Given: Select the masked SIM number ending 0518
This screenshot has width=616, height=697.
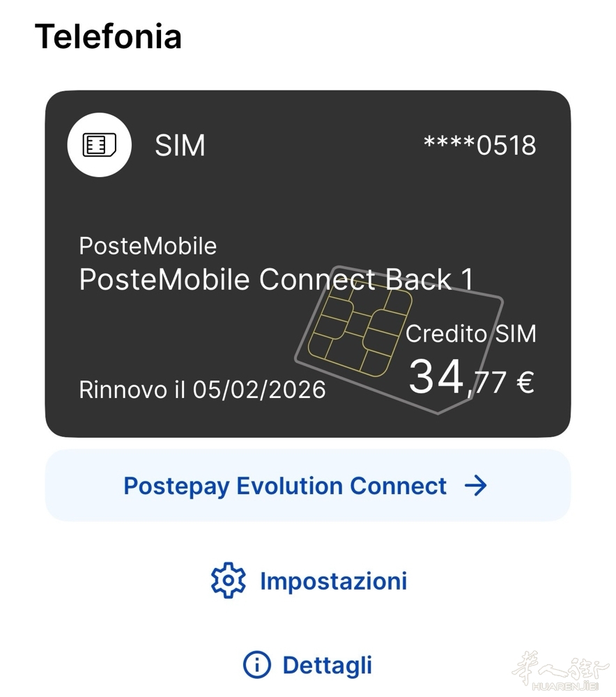Looking at the screenshot, I should (479, 146).
